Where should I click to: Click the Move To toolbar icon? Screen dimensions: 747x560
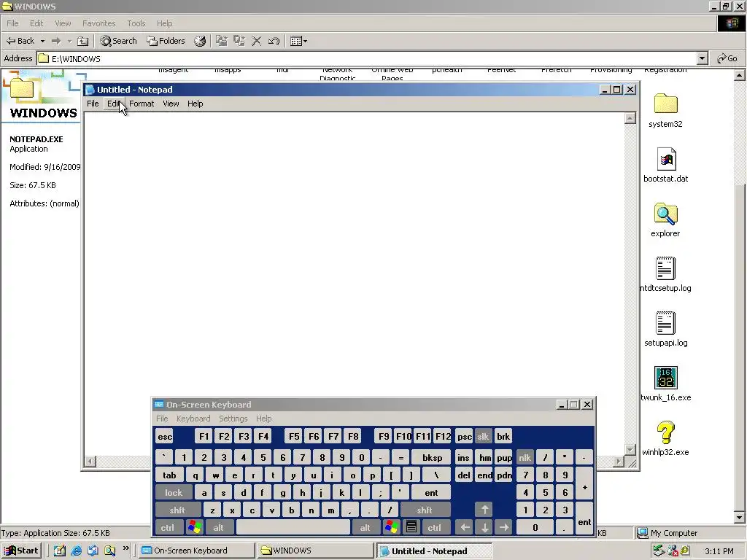[x=222, y=41]
